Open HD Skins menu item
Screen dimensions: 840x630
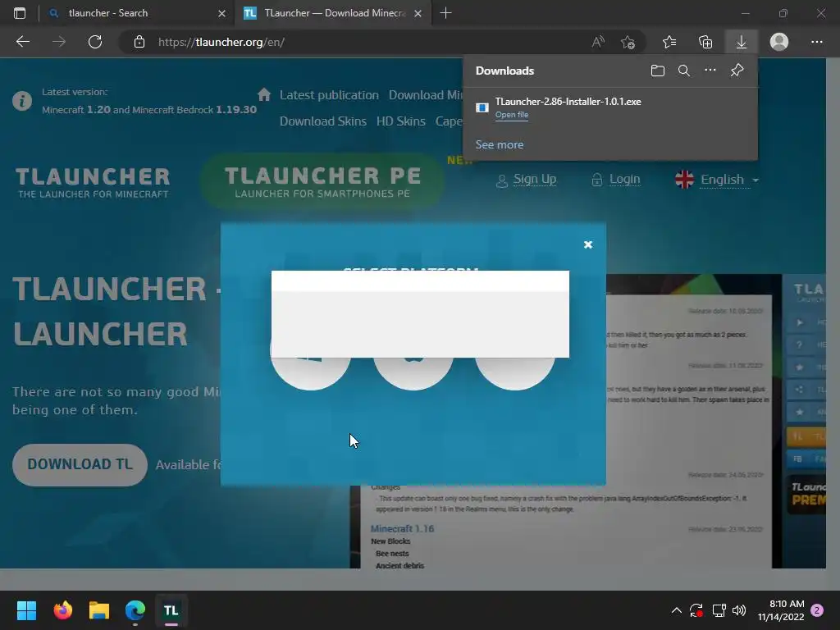[x=400, y=121]
